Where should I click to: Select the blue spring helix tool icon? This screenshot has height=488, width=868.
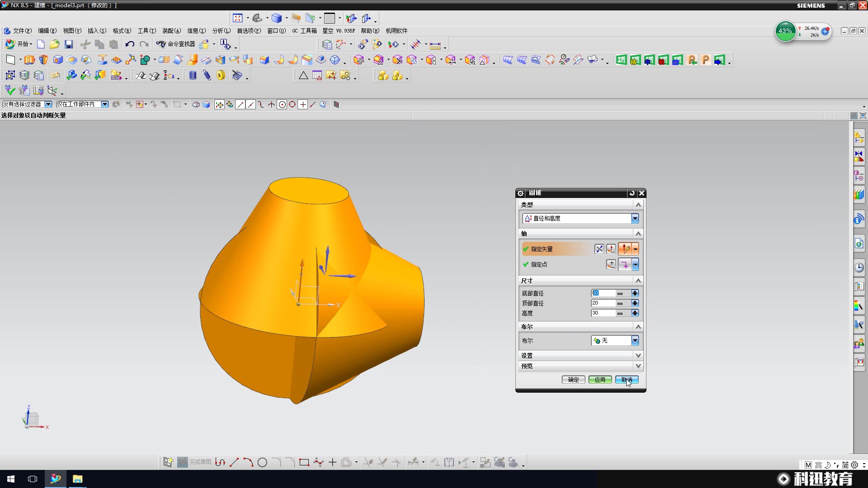point(193,75)
